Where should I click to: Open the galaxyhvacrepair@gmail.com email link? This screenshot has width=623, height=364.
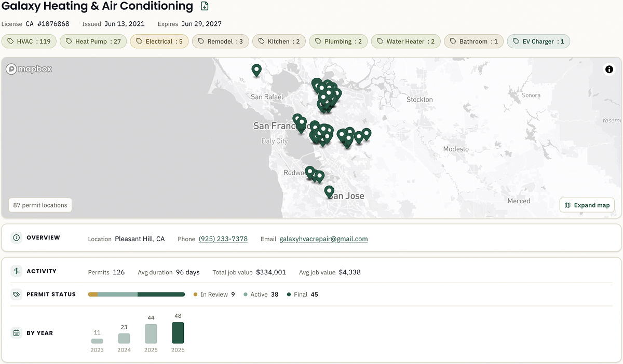click(x=323, y=239)
